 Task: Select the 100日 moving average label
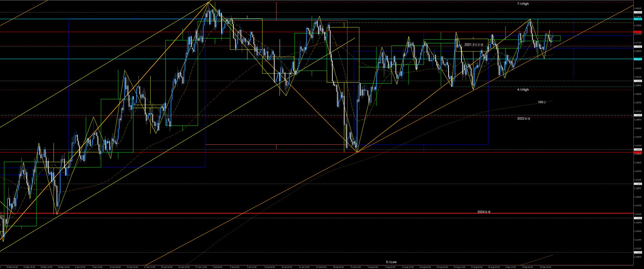(542, 102)
